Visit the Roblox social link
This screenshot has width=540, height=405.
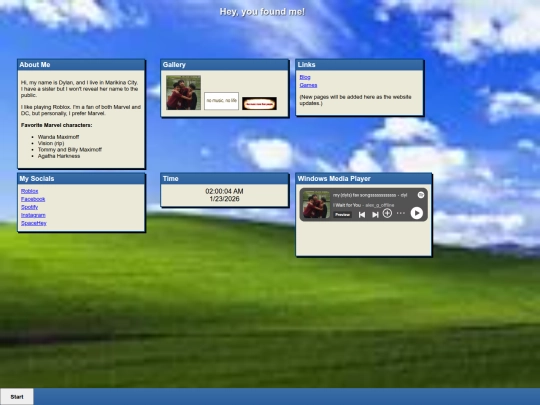(x=30, y=191)
